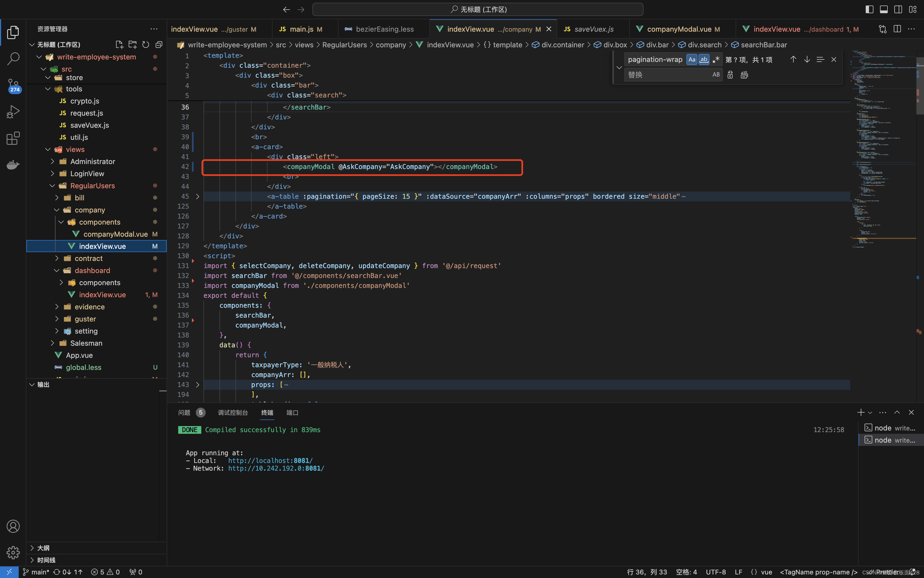Image resolution: width=924 pixels, height=578 pixels.
Task: Open the Run and Debug view
Action: pos(13,112)
